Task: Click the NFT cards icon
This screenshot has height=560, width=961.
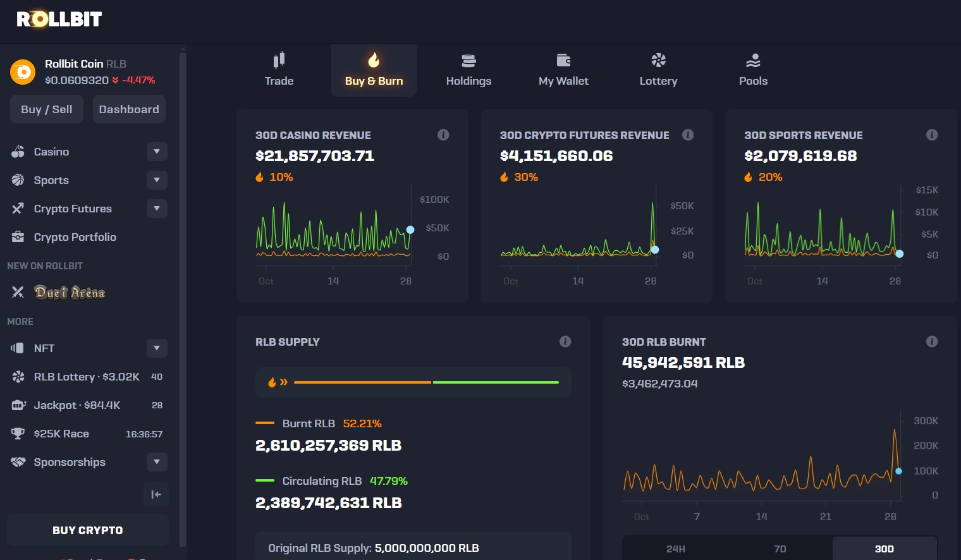Action: pyautogui.click(x=18, y=348)
